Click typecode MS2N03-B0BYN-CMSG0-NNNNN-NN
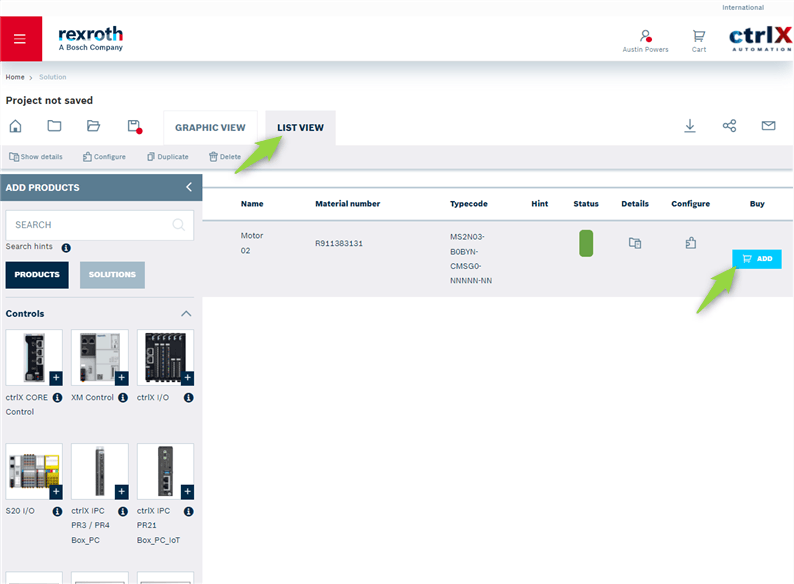The height and width of the screenshot is (584, 794). pos(471,258)
